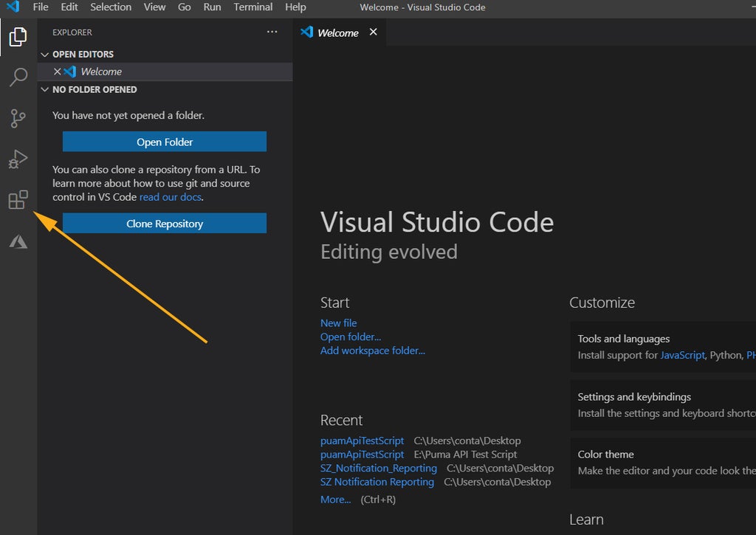Click the EXPLORER panel title
Screen dimensions: 756x535
pyautogui.click(x=72, y=32)
